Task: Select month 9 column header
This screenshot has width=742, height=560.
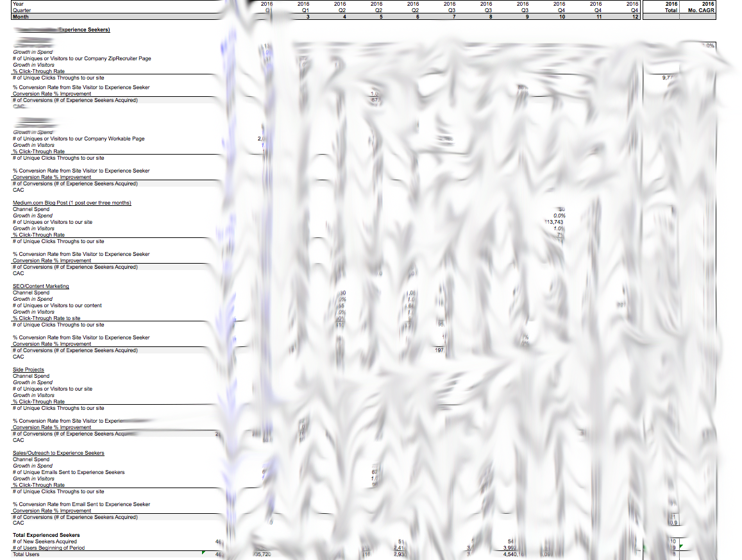Action: [x=527, y=17]
